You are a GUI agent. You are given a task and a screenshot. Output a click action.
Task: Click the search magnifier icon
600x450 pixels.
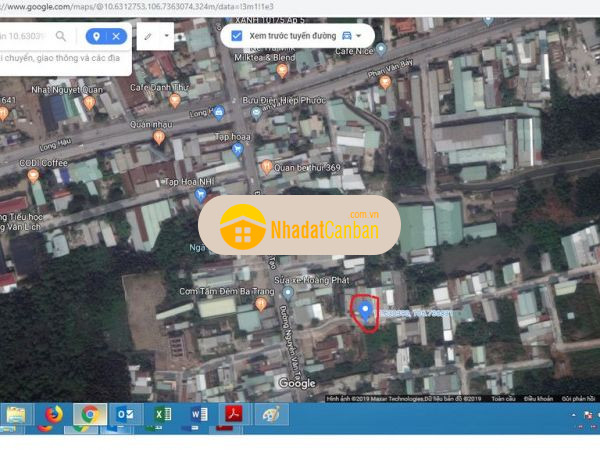[x=61, y=37]
